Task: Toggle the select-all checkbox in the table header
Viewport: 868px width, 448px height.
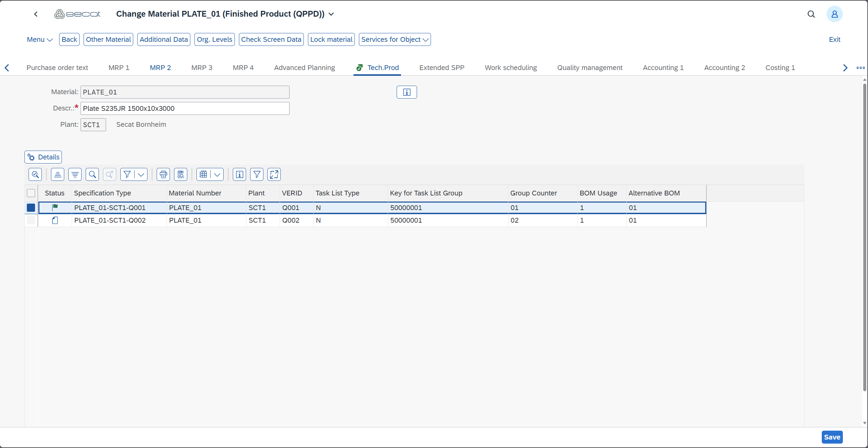Action: (x=31, y=193)
